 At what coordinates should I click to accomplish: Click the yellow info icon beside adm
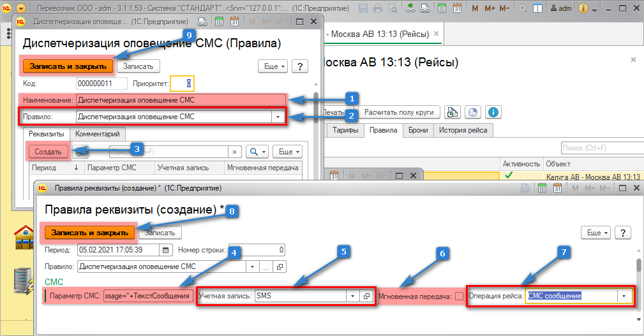(582, 8)
